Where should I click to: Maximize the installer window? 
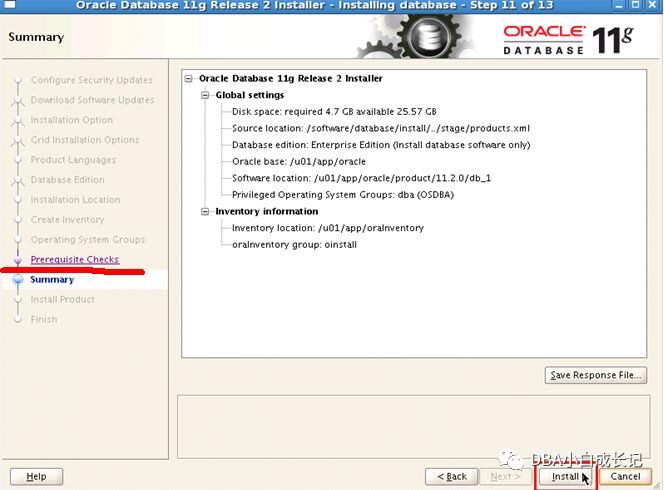click(636, 5)
